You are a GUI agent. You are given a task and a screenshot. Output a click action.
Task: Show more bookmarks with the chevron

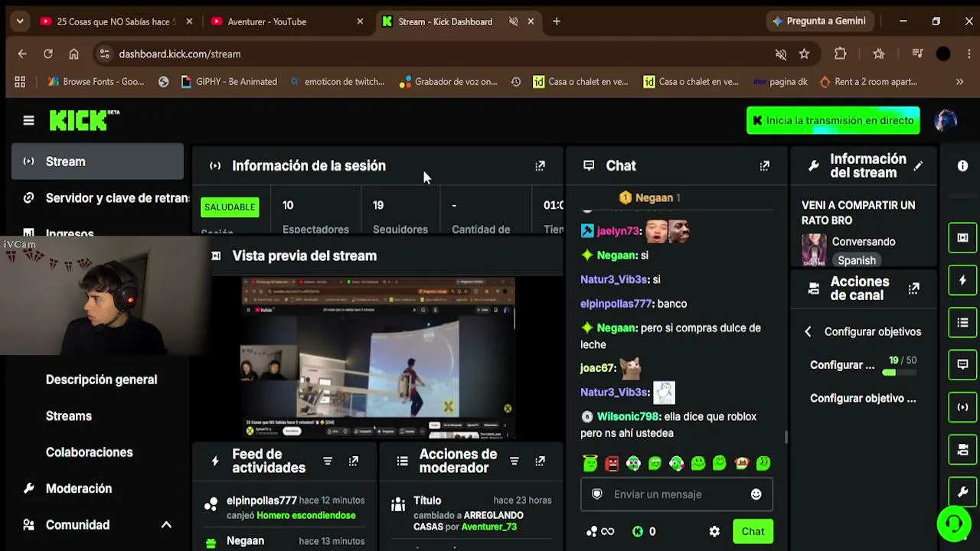click(959, 82)
